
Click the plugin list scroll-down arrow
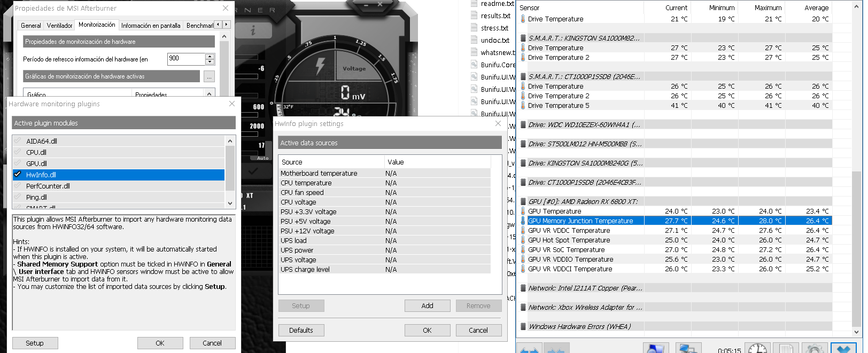click(x=230, y=203)
